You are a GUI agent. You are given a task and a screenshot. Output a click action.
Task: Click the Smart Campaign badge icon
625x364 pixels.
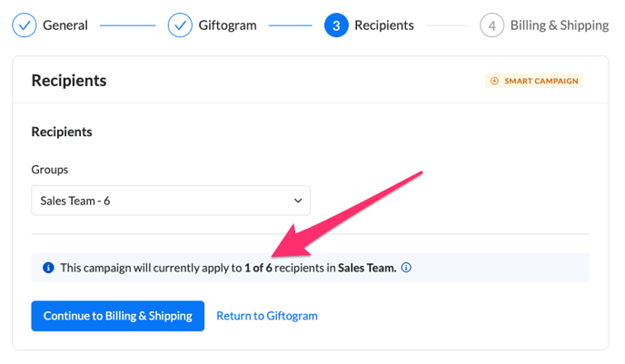(494, 81)
